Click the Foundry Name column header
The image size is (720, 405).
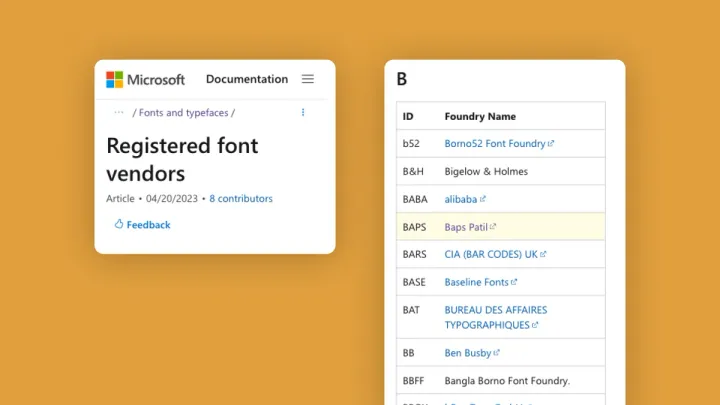pyautogui.click(x=480, y=116)
